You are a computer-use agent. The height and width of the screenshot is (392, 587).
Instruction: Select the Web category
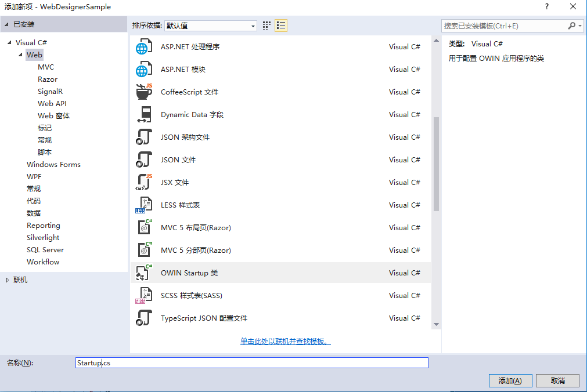click(34, 55)
